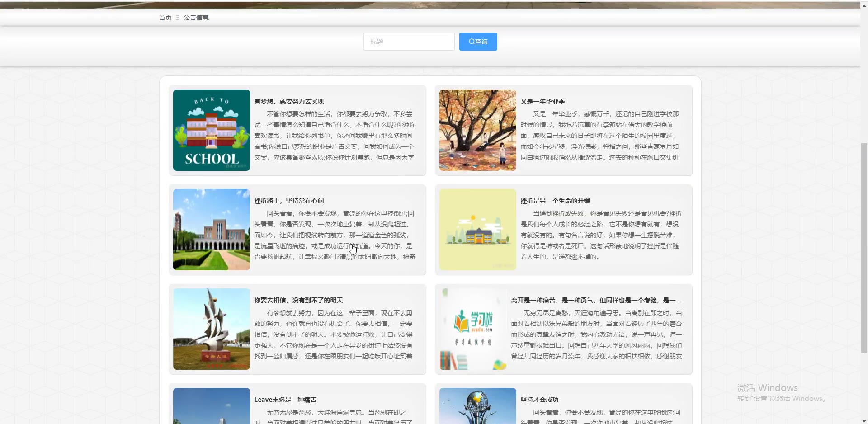Open the 学习啦 logo thumbnail
Image resolution: width=868 pixels, height=424 pixels.
point(473,329)
